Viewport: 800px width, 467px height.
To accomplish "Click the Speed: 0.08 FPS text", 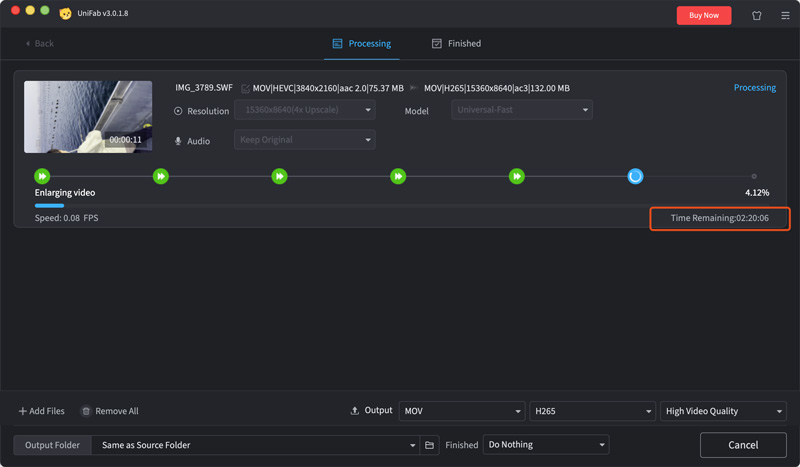I will pos(66,218).
